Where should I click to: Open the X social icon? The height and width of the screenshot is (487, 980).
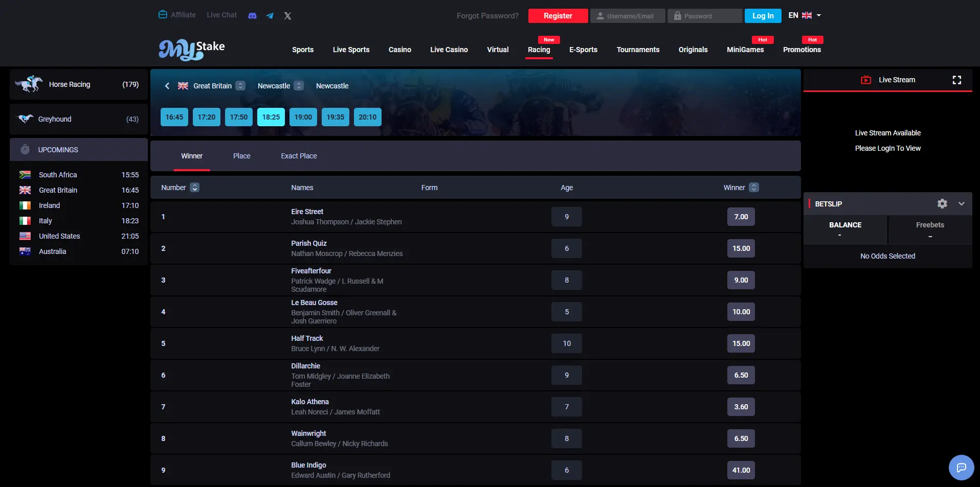pos(287,16)
